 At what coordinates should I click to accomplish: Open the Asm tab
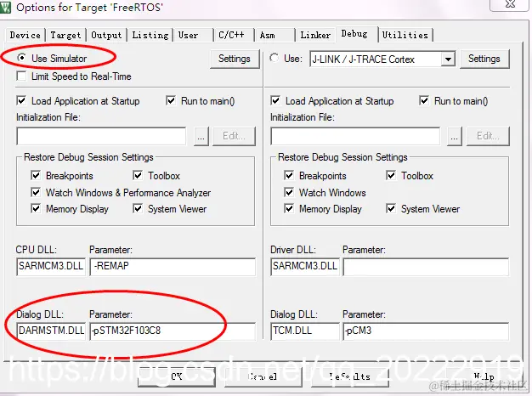pyautogui.click(x=274, y=36)
